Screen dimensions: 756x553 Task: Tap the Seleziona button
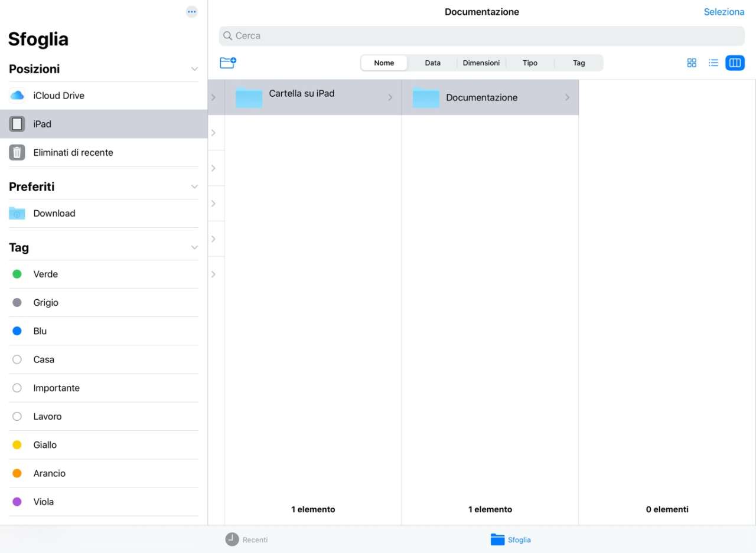pos(724,12)
